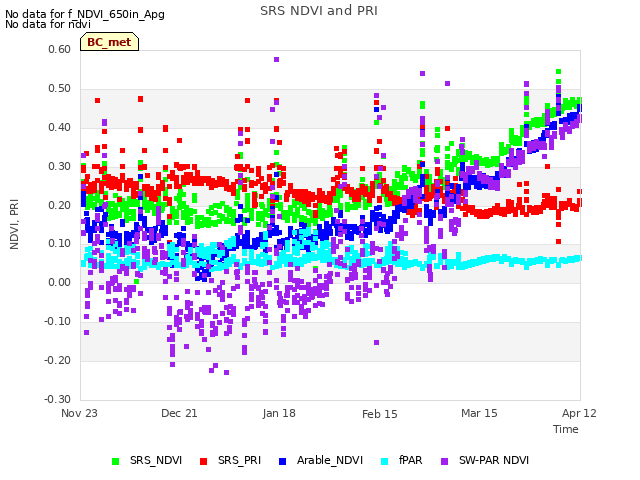Click the blue Arable_NDVI legend swatch
This screenshot has width=640, height=480.
pyautogui.click(x=282, y=461)
